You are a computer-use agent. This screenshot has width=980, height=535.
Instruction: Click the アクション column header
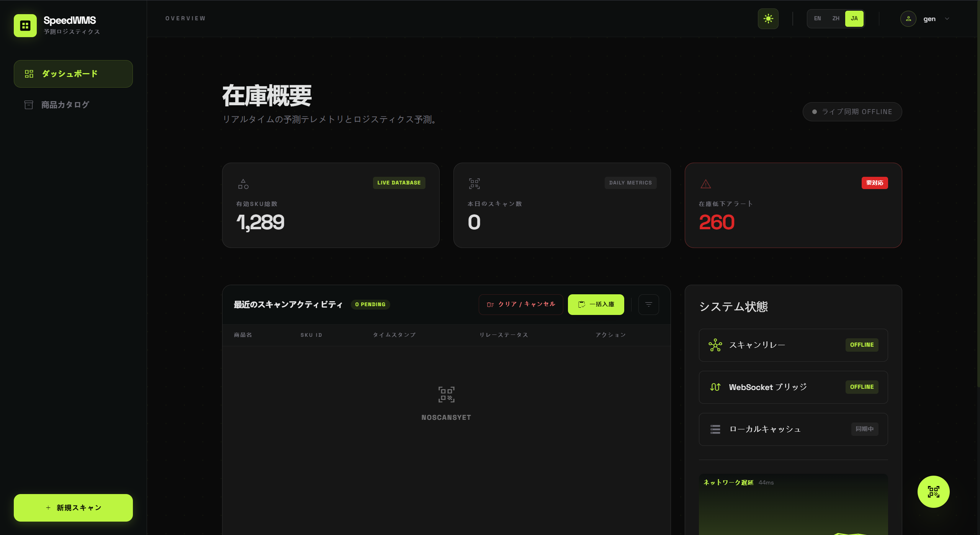(x=611, y=335)
